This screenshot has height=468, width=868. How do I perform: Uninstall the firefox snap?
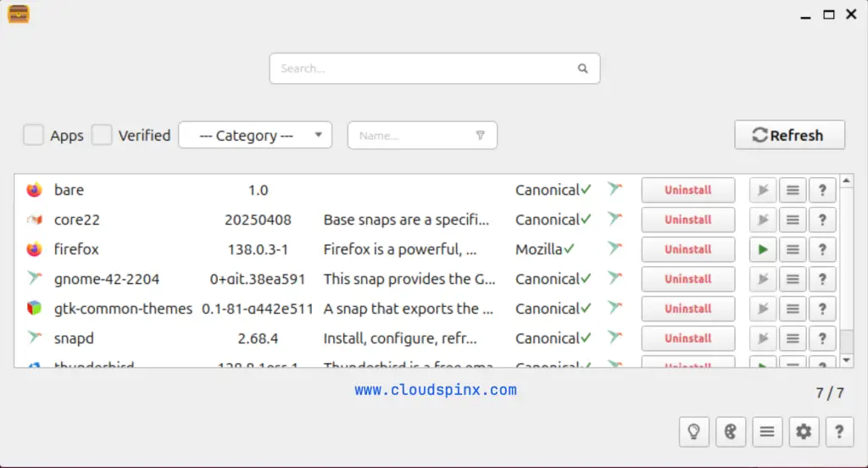687,249
